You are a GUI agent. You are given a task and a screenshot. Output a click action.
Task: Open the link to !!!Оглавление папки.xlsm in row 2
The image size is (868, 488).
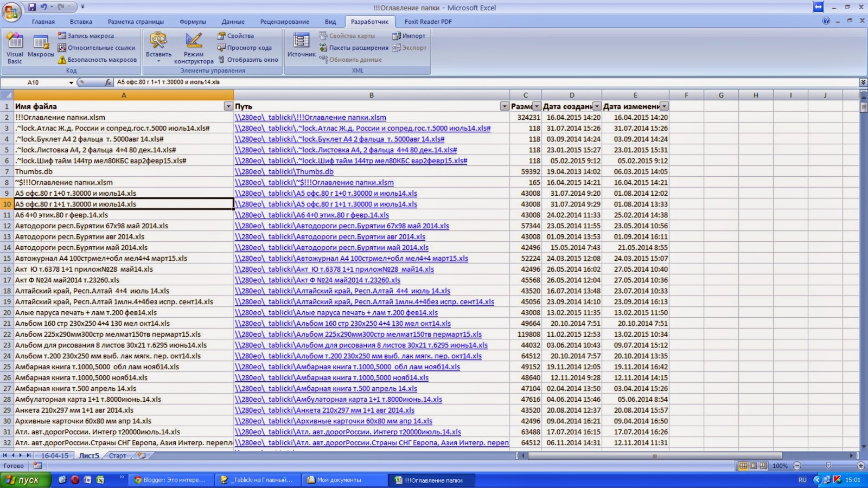coord(310,117)
